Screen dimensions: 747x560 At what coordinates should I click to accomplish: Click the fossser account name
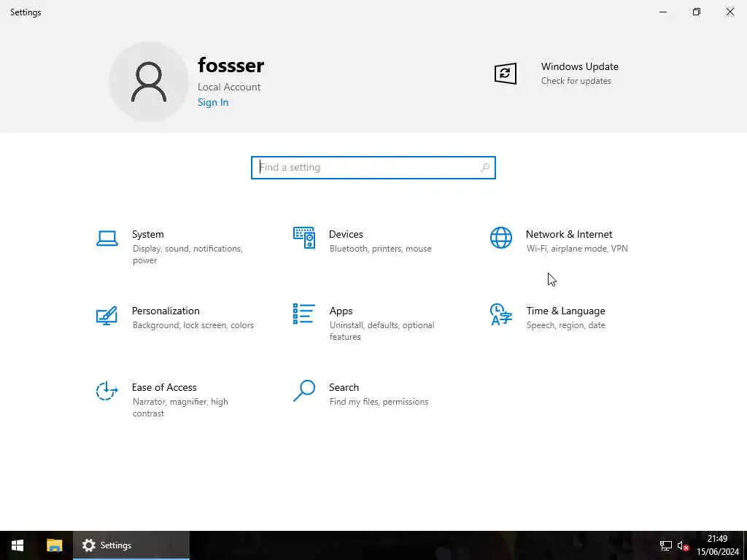tap(231, 65)
